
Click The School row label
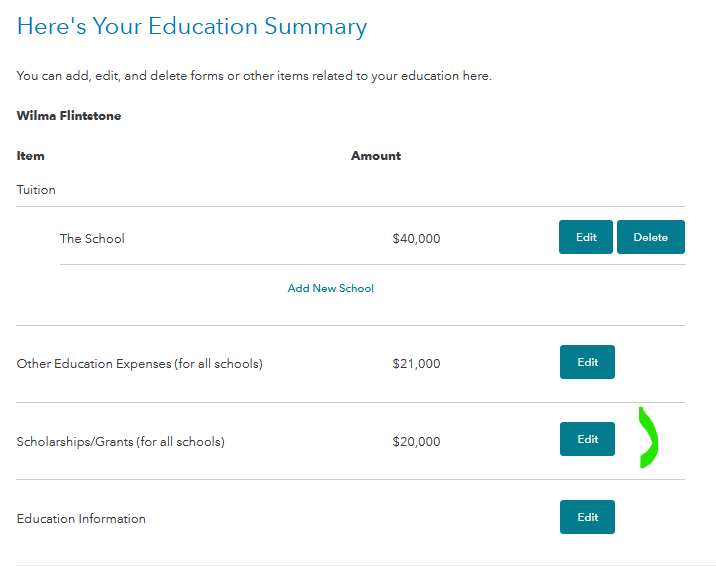pyautogui.click(x=92, y=239)
